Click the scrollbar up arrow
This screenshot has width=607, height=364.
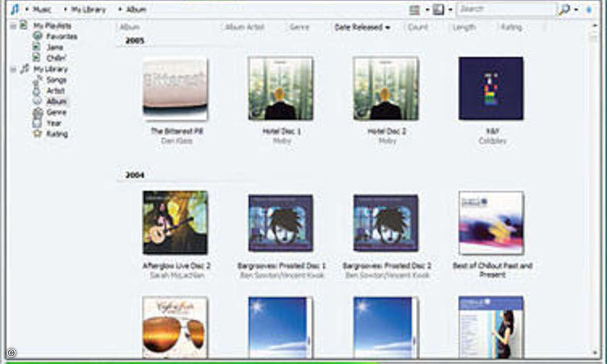pyautogui.click(x=594, y=25)
